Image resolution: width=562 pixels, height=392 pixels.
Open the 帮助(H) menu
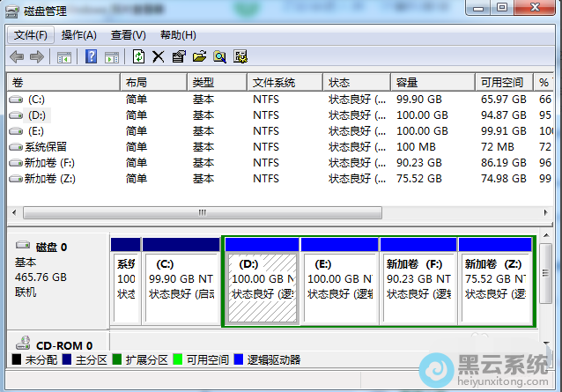coord(178,35)
